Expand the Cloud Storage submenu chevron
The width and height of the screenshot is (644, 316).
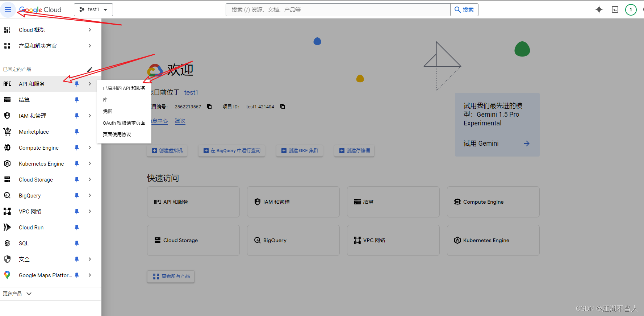click(90, 179)
